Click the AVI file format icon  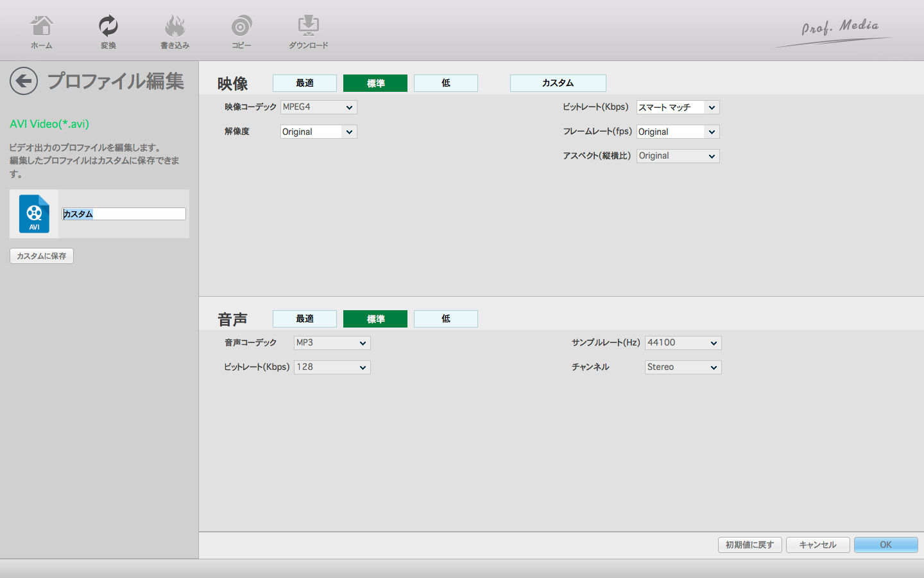click(34, 214)
